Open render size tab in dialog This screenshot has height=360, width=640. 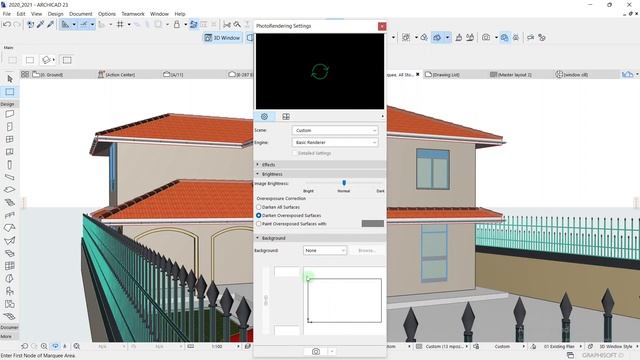(x=286, y=117)
